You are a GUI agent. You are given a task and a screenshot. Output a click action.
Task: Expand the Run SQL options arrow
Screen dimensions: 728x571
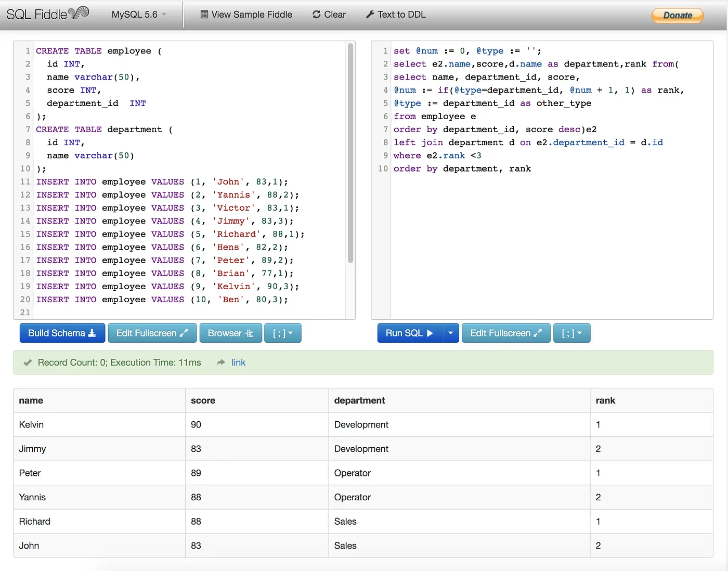[x=451, y=333]
